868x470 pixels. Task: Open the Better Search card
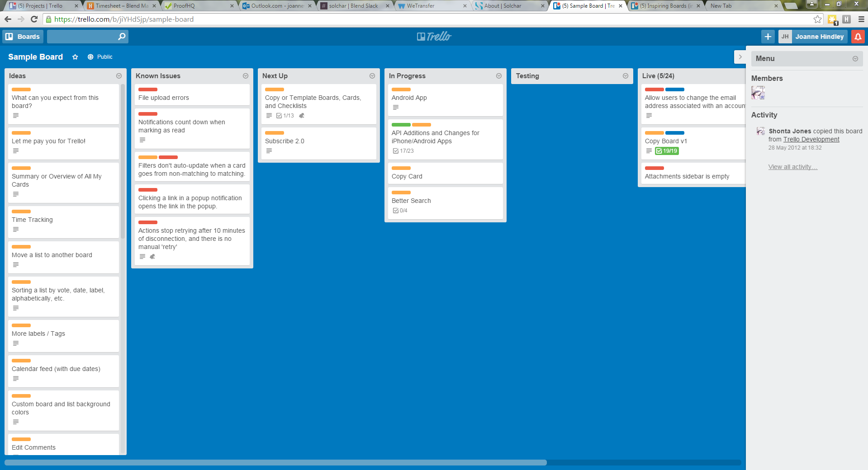click(x=446, y=203)
